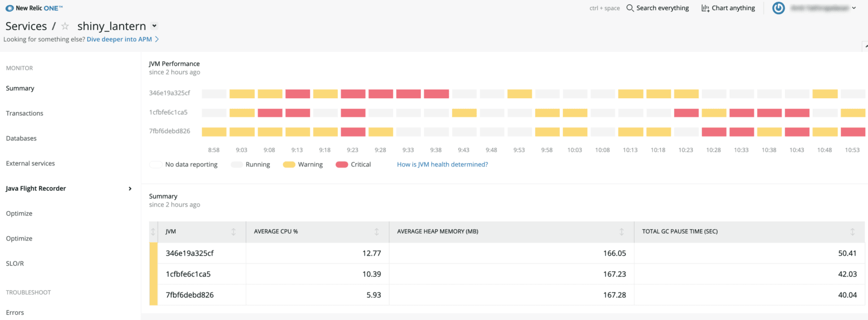
Task: Follow the Dive deeper into APM link
Action: pos(123,40)
